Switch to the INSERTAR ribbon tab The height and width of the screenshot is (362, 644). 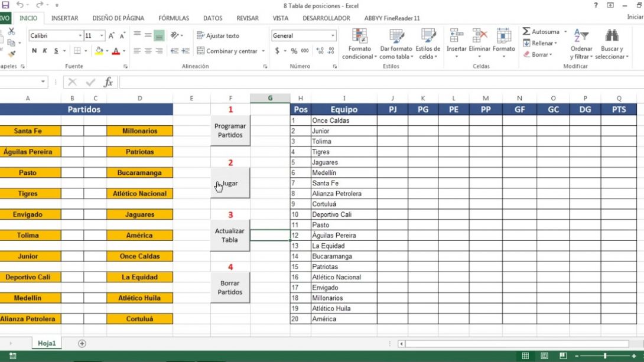click(x=65, y=18)
